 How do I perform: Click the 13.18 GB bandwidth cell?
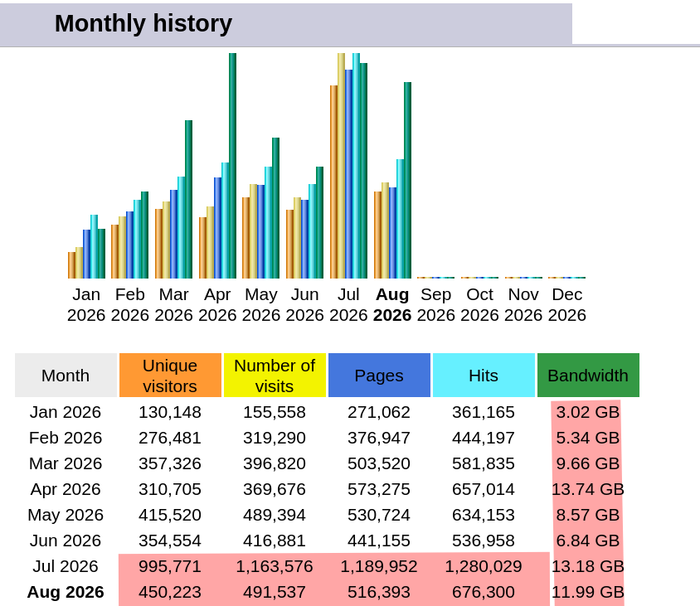click(x=588, y=566)
